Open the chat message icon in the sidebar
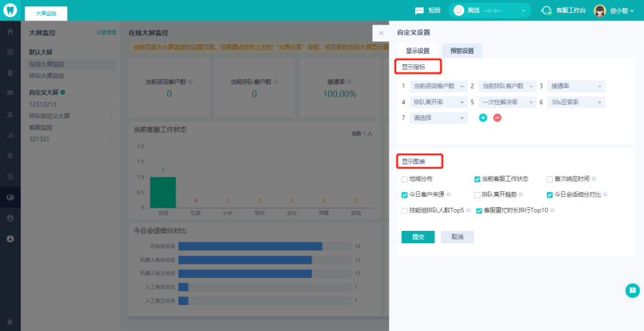The height and width of the screenshot is (331, 644). tap(10, 93)
